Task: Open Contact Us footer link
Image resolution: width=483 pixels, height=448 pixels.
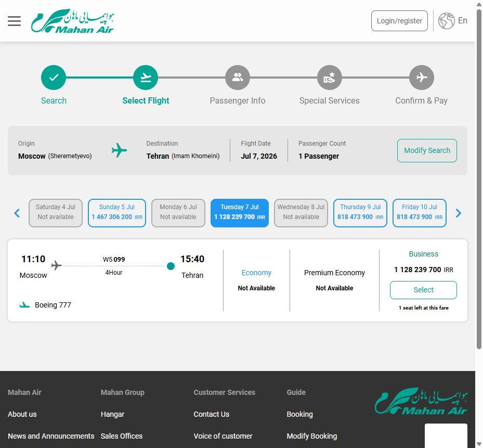Action: (x=211, y=414)
